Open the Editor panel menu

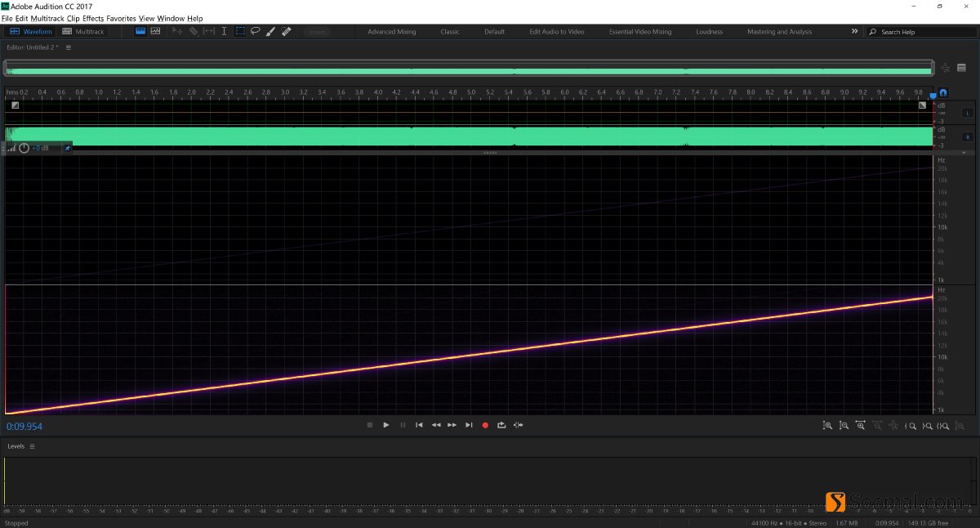point(69,47)
